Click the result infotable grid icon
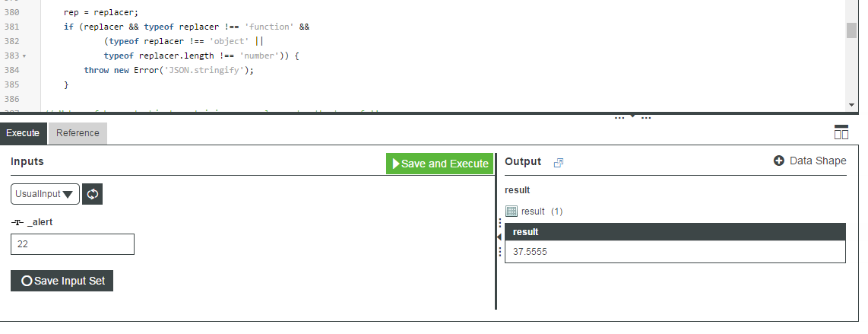This screenshot has width=868, height=334. pos(512,211)
